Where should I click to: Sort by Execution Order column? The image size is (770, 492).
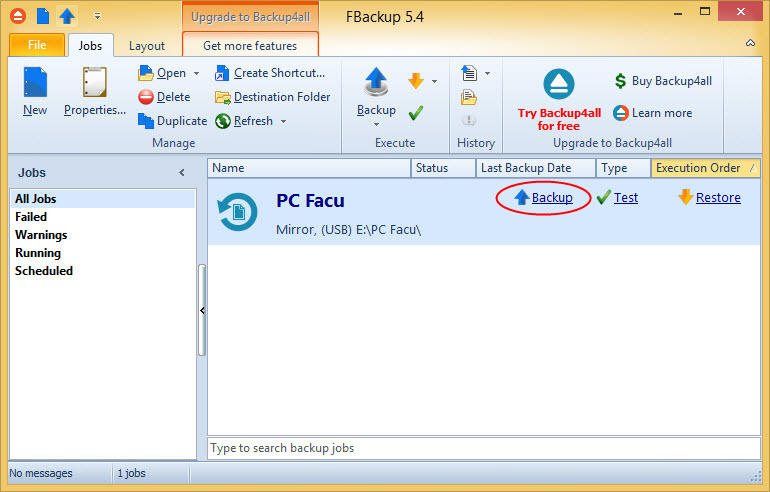coord(706,168)
